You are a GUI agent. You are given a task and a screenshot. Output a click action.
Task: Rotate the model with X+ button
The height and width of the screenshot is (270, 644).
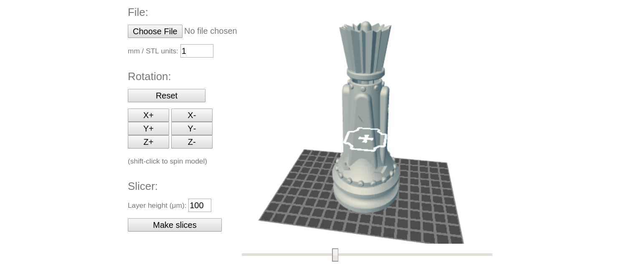[148, 115]
